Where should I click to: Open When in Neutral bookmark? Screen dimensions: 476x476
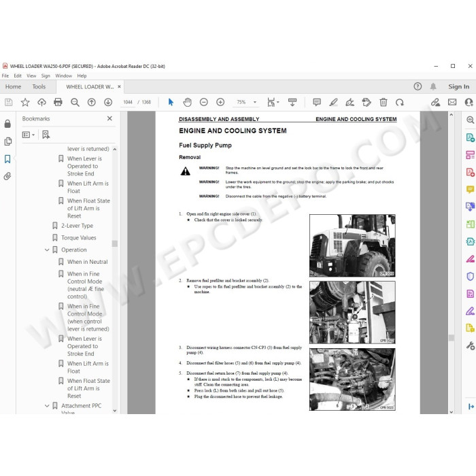(88, 262)
